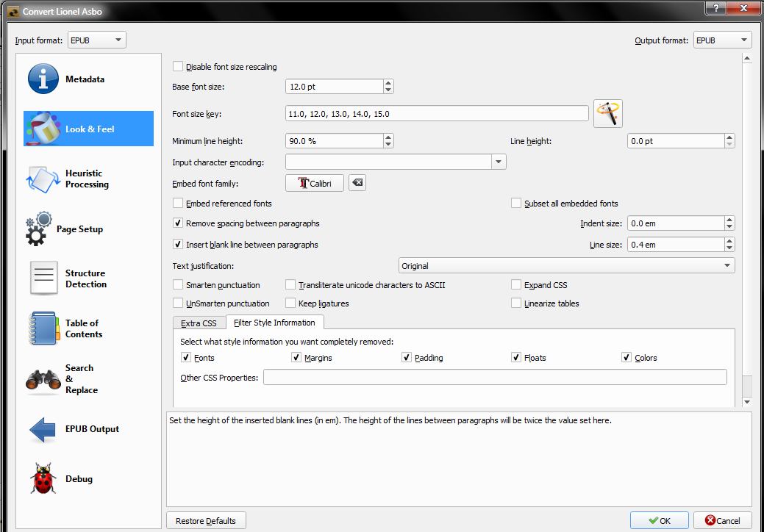This screenshot has height=532, width=764.
Task: Enable UnSmarten punctuation
Action: coord(178,303)
